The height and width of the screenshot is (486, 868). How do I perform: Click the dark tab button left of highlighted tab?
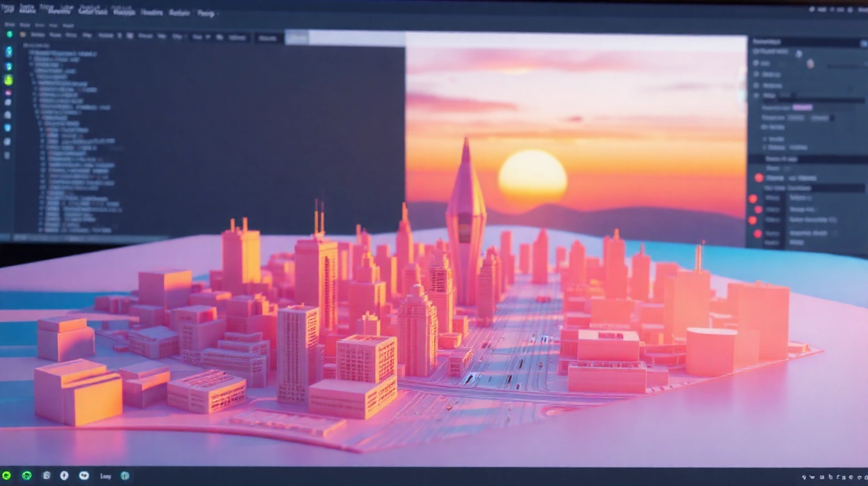pyautogui.click(x=267, y=38)
